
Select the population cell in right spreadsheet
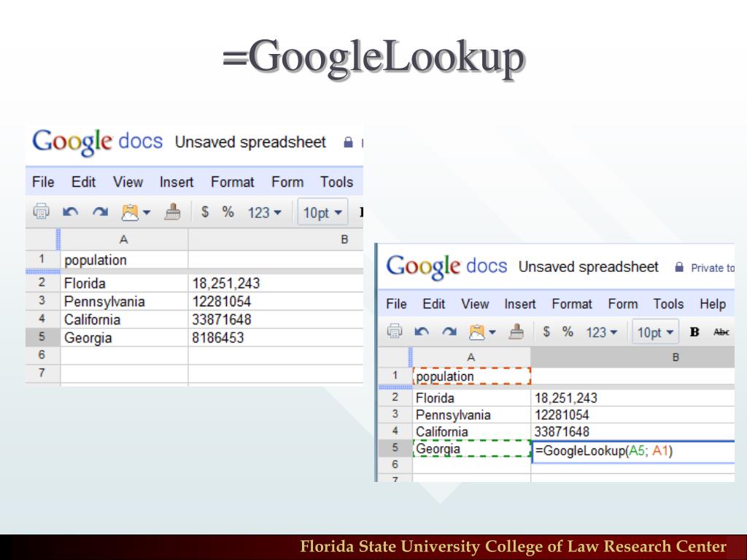coord(471,376)
